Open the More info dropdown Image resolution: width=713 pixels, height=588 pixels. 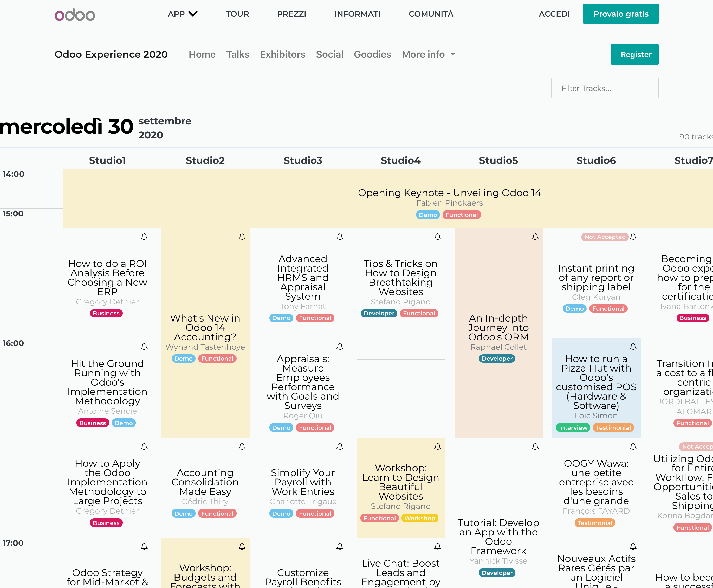pyautogui.click(x=428, y=54)
